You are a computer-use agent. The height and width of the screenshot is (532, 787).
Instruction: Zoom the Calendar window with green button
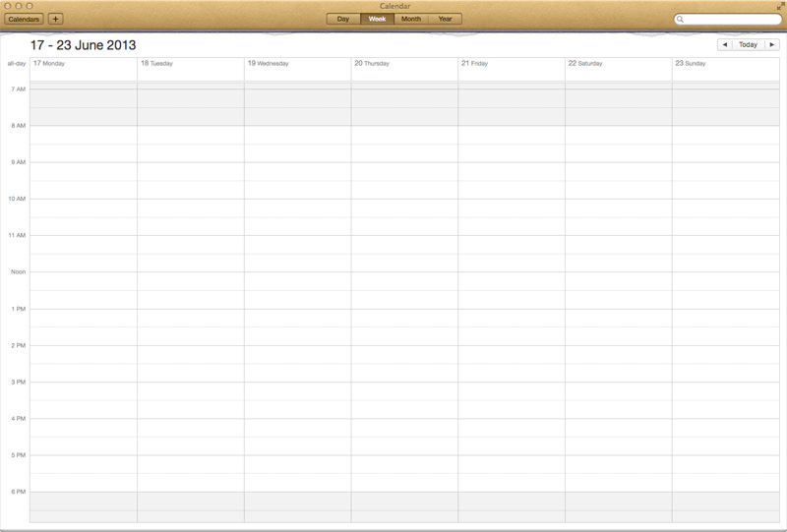pos(30,6)
